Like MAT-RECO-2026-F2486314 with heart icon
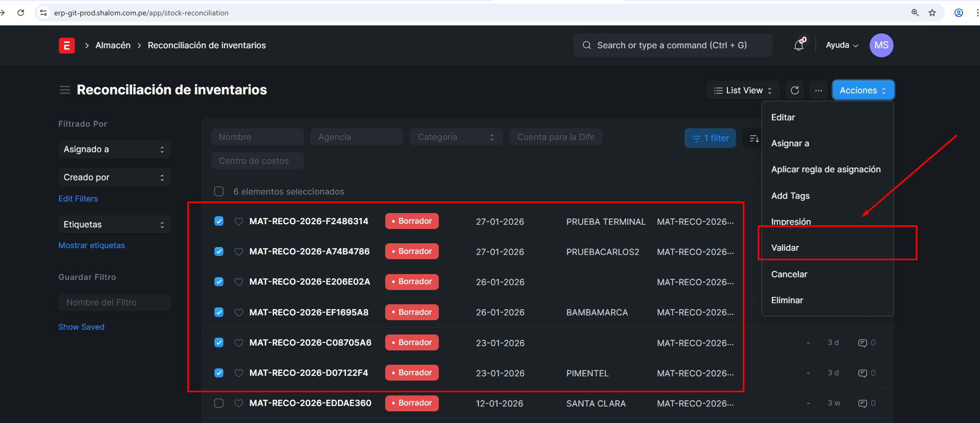This screenshot has height=423, width=980. (x=239, y=222)
